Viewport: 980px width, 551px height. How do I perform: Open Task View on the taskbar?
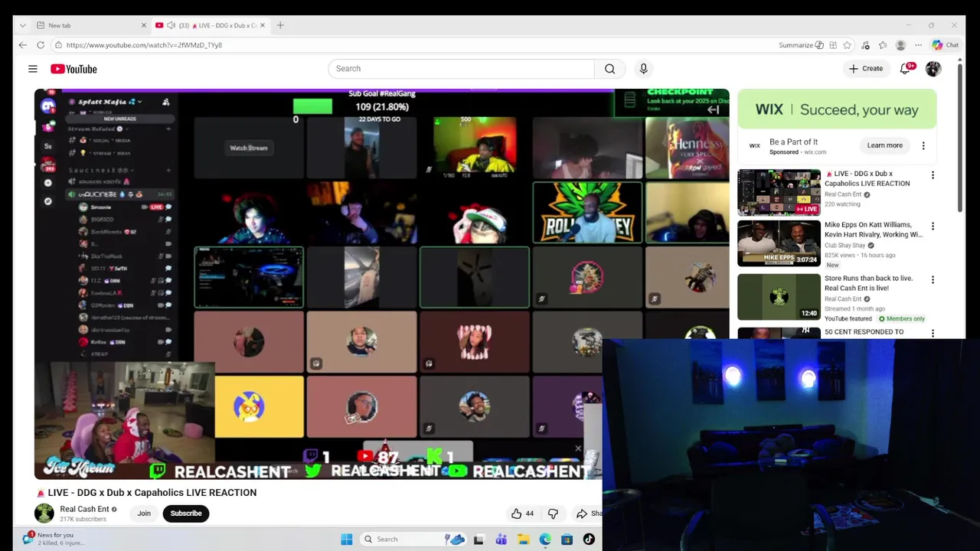pyautogui.click(x=479, y=540)
